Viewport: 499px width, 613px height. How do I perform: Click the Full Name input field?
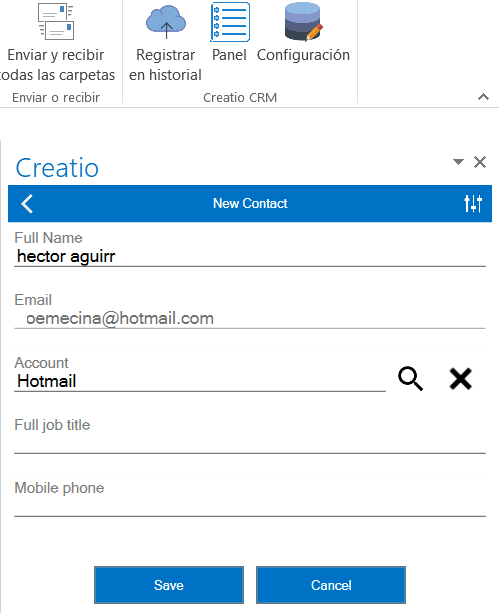tap(250, 257)
